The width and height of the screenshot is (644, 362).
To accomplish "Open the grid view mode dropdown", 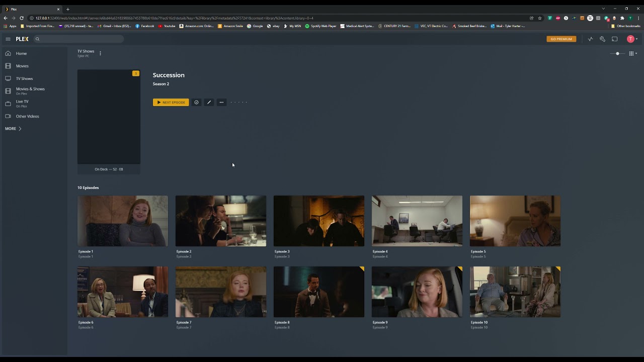I will pyautogui.click(x=633, y=53).
